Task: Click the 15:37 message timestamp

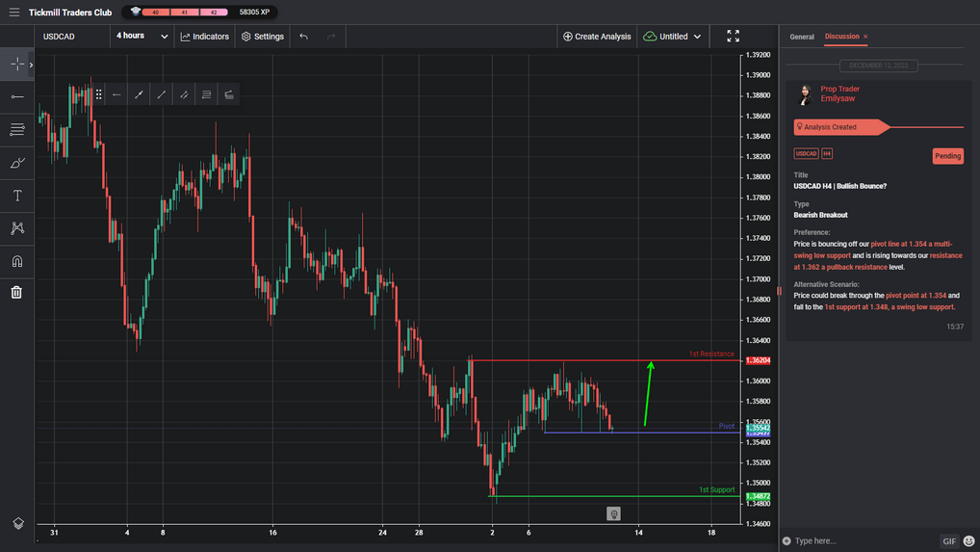Action: click(954, 327)
